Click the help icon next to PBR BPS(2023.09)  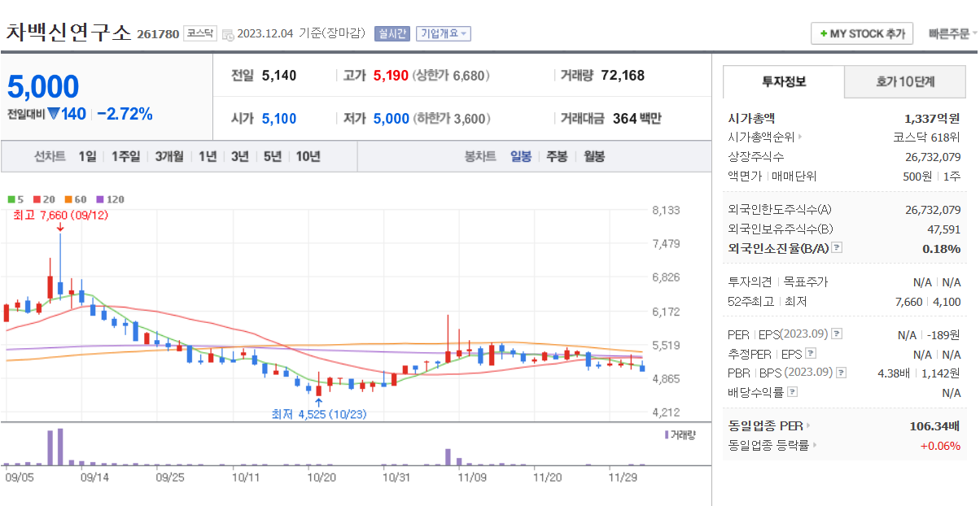[x=841, y=373]
